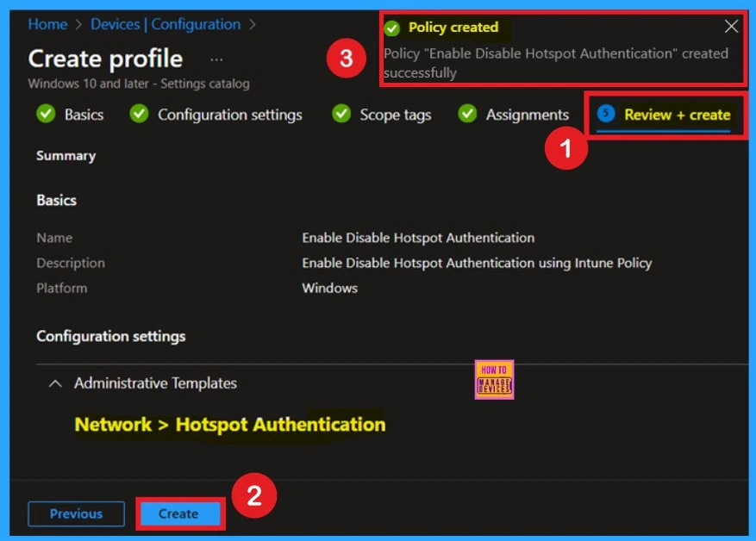756x541 pixels.
Task: Click the green check icon beside Scope tags
Action: pyautogui.click(x=341, y=114)
